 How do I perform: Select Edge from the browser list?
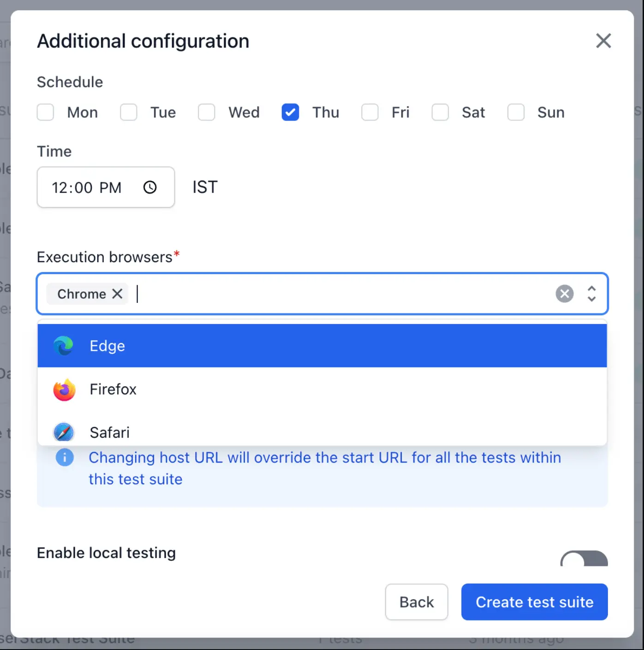point(322,346)
